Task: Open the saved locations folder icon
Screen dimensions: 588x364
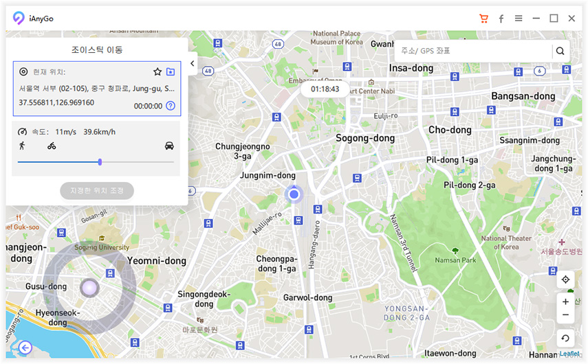Action: click(x=171, y=71)
